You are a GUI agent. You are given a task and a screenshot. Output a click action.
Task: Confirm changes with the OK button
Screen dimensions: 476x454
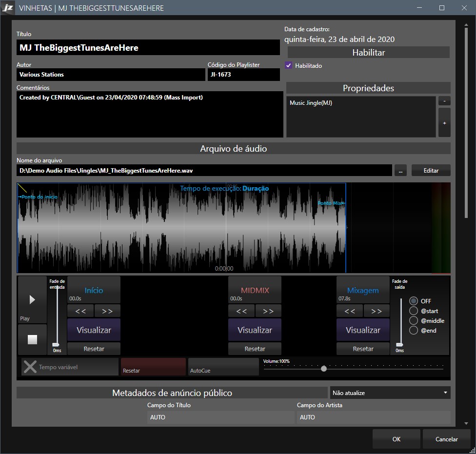pyautogui.click(x=396, y=439)
